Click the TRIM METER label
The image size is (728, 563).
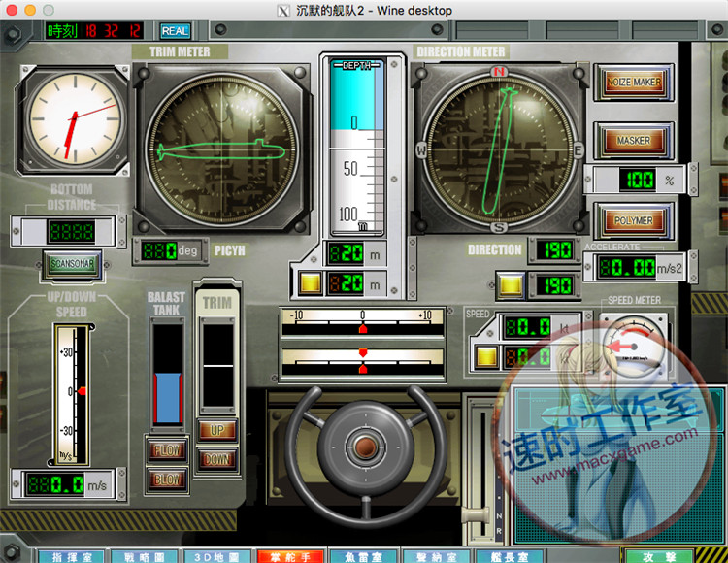coord(180,52)
